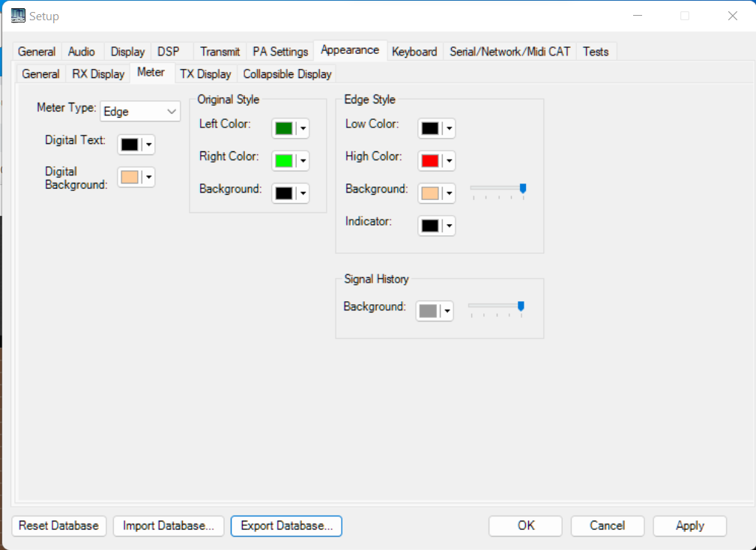
Task: Click the red High Color swatch
Action: pos(429,160)
